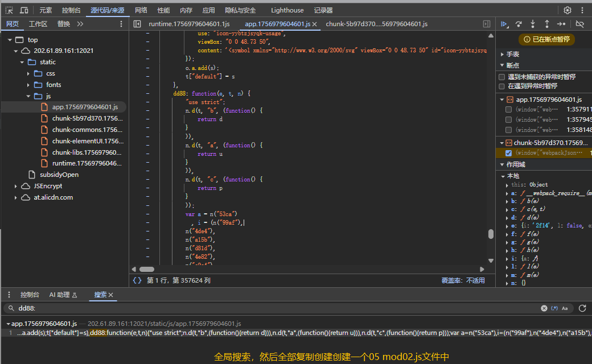Open the navigator pane options menu
592x364 pixels.
coord(121,24)
